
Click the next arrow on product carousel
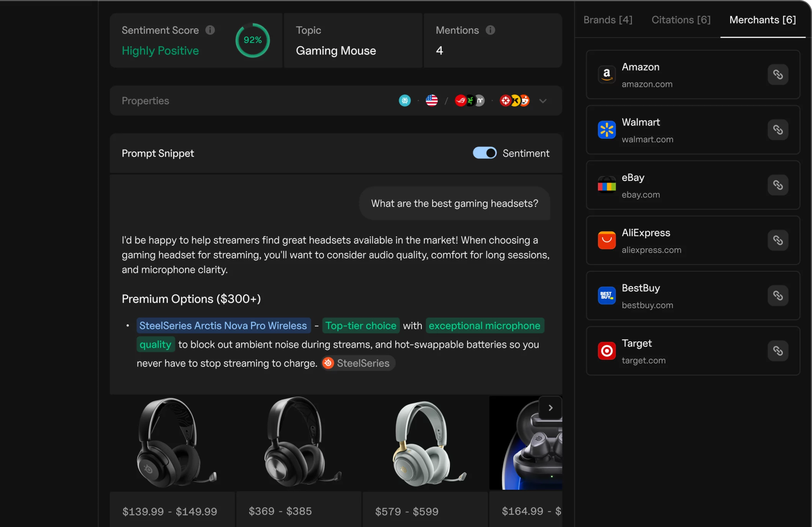click(x=550, y=408)
